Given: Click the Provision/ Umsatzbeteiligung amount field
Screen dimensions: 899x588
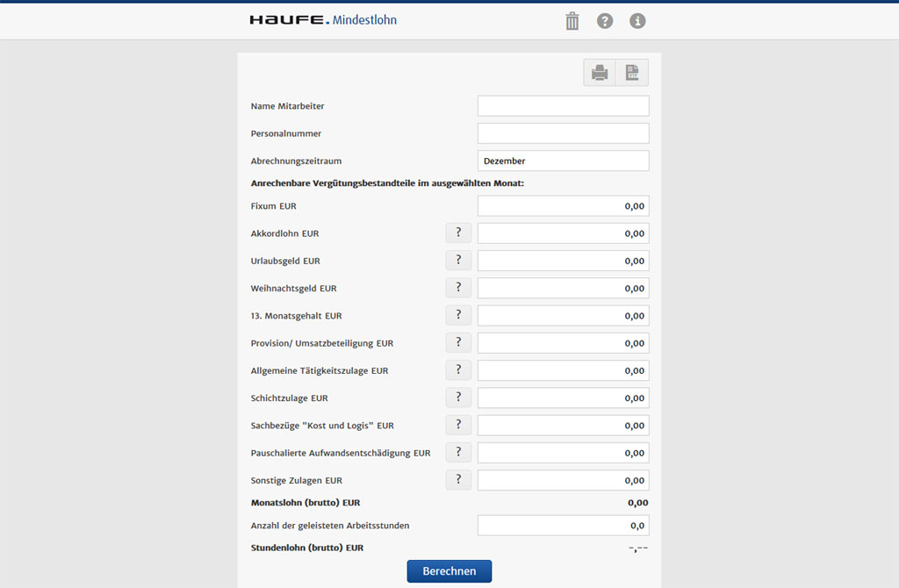Looking at the screenshot, I should [563, 343].
